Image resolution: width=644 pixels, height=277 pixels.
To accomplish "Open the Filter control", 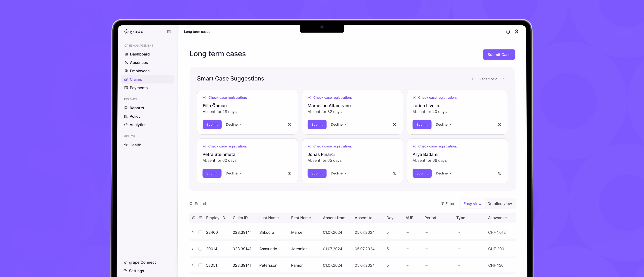I will pos(448,204).
